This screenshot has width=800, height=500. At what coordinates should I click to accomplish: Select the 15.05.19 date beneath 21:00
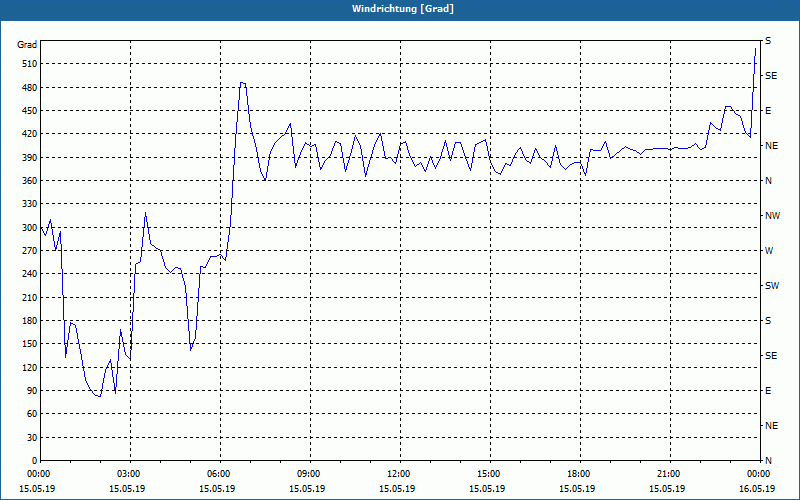click(x=667, y=488)
